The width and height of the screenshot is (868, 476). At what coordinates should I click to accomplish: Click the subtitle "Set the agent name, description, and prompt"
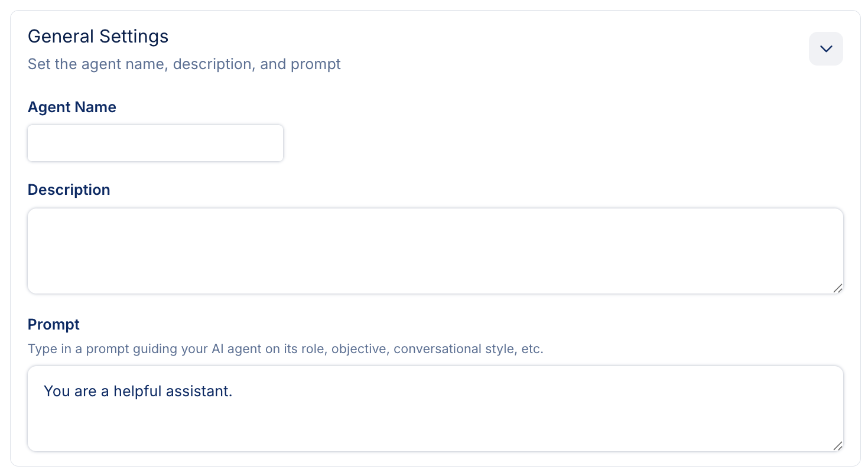184,64
